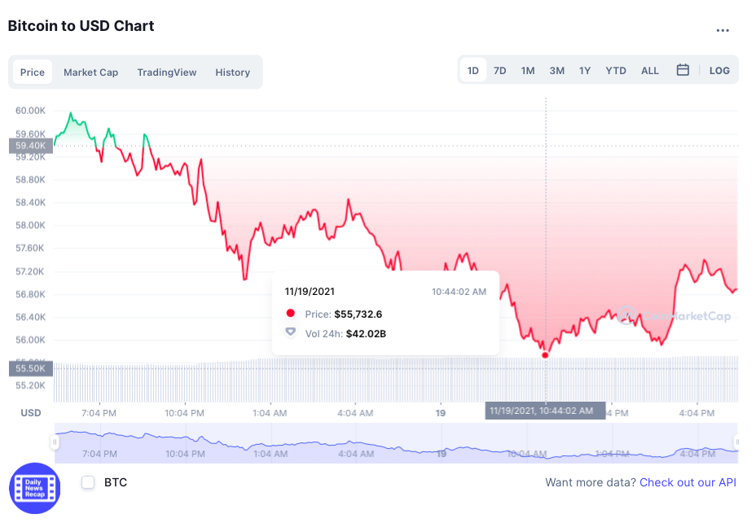Screen dimensions: 756x532
Task: Switch to the Market Cap tab
Action: (x=90, y=72)
